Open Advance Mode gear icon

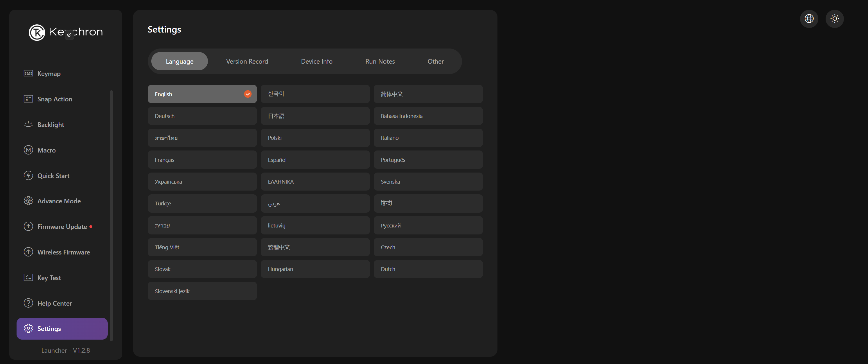point(28,201)
